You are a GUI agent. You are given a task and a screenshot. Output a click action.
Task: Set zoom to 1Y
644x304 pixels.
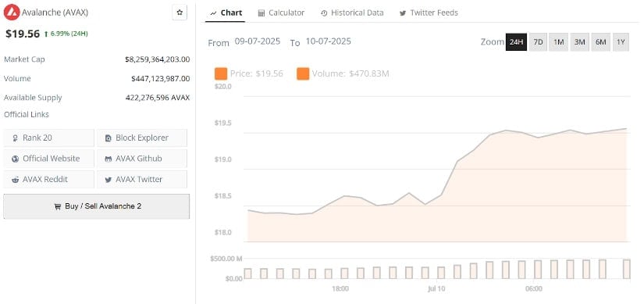[621, 42]
